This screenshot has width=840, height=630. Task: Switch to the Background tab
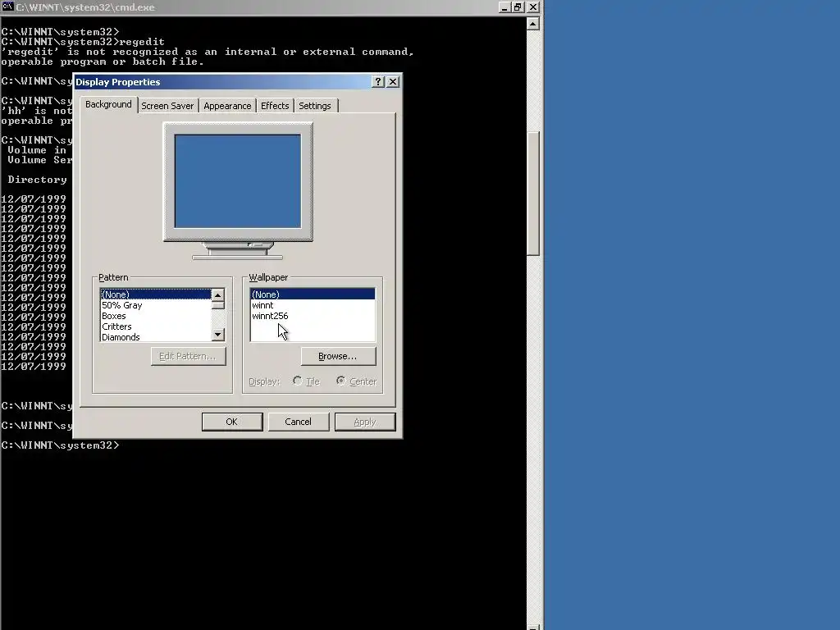(x=108, y=104)
